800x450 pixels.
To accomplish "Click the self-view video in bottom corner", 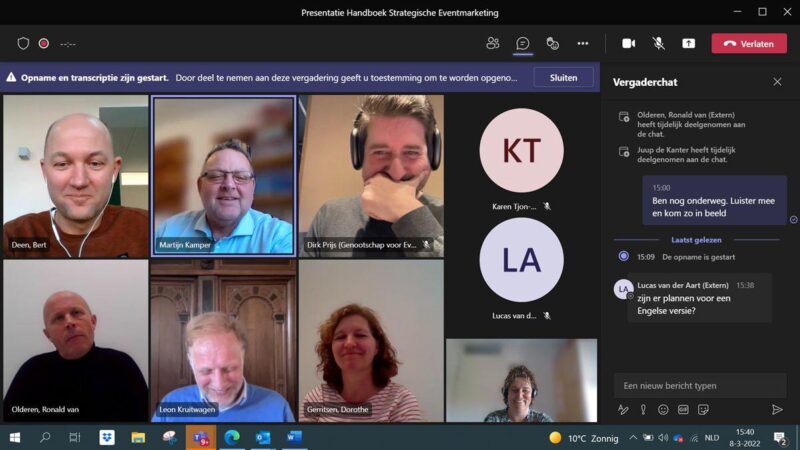I will tap(521, 380).
